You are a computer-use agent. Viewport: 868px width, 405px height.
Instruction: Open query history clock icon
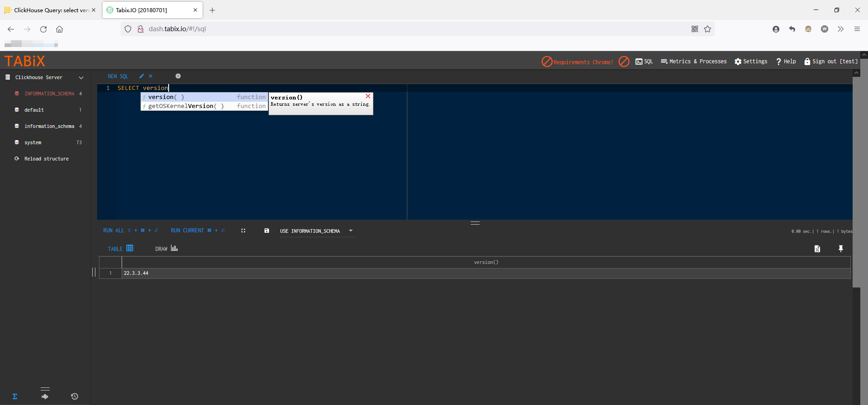[x=75, y=396]
